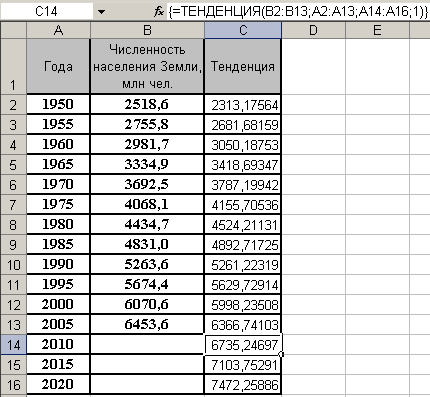This screenshot has width=430, height=397.
Task: Select cell with year 1980
Action: coord(58,225)
